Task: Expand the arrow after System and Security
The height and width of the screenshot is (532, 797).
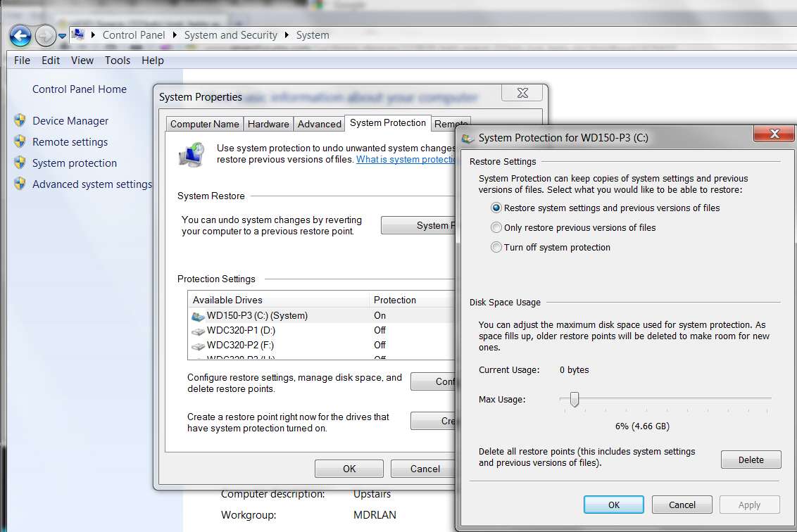Action: pyautogui.click(x=287, y=35)
